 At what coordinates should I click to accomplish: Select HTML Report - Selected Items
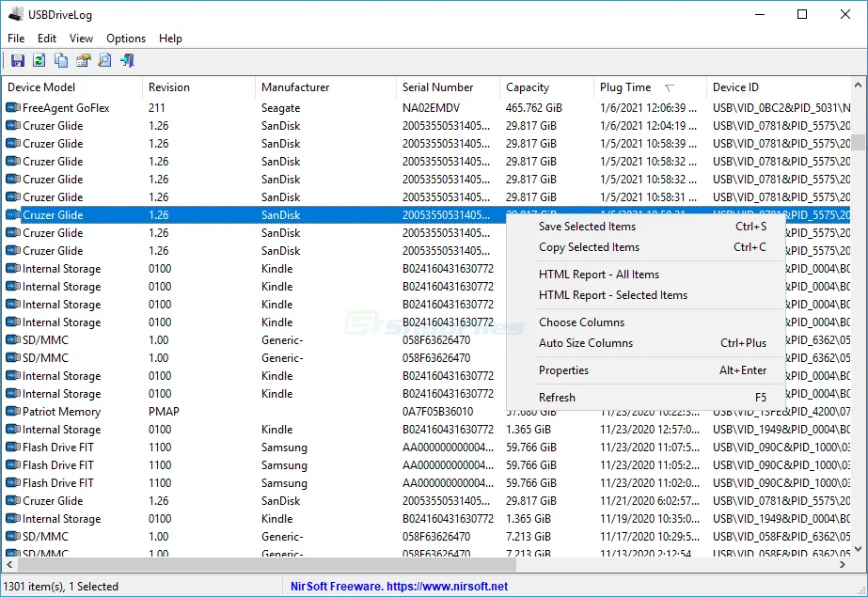tap(645, 295)
